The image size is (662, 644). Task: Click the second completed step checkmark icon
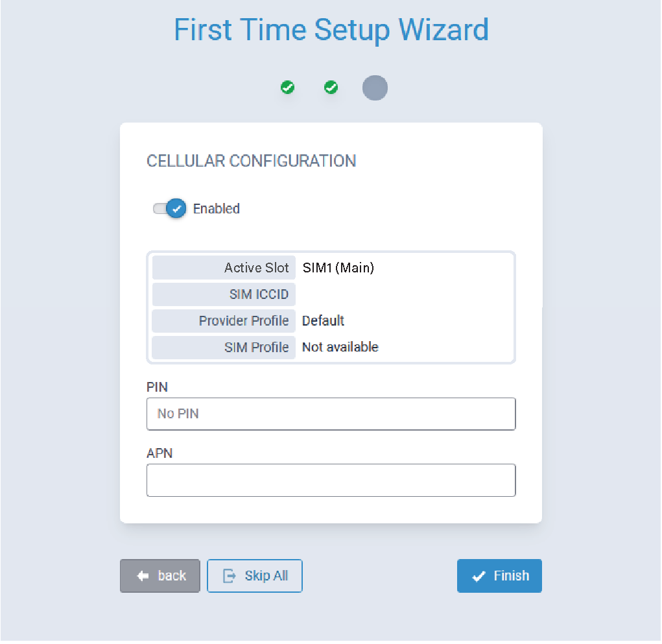331,88
